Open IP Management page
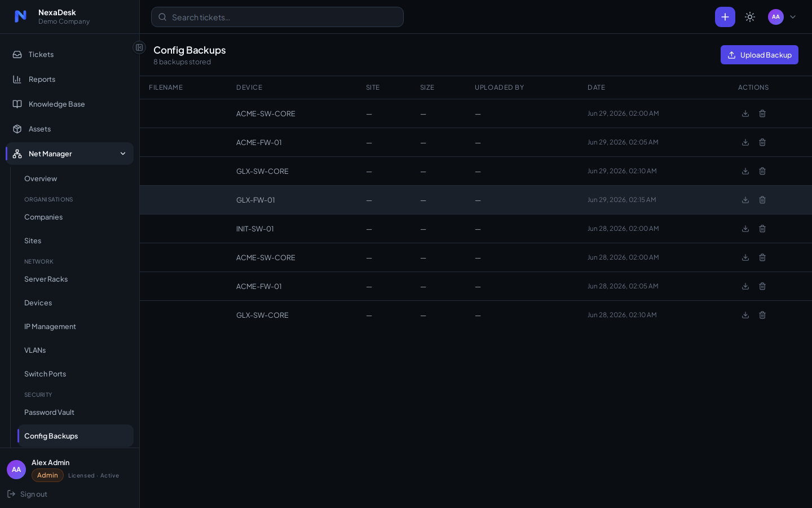 click(76, 326)
